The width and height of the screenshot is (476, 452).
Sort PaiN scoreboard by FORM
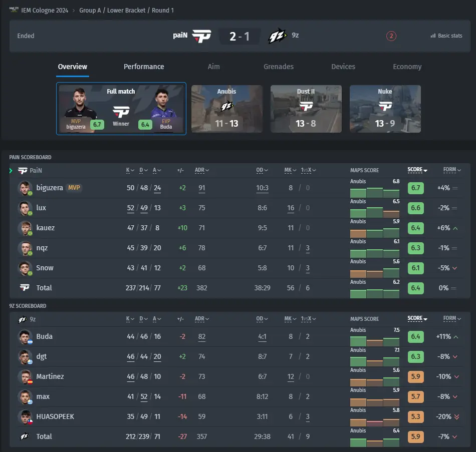pyautogui.click(x=452, y=170)
